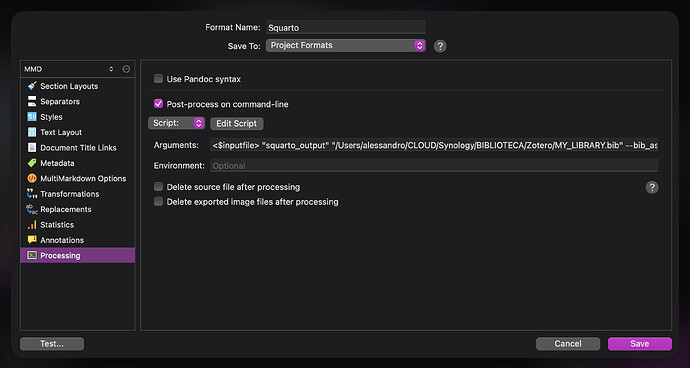Expand the Script popup menu

(176, 123)
